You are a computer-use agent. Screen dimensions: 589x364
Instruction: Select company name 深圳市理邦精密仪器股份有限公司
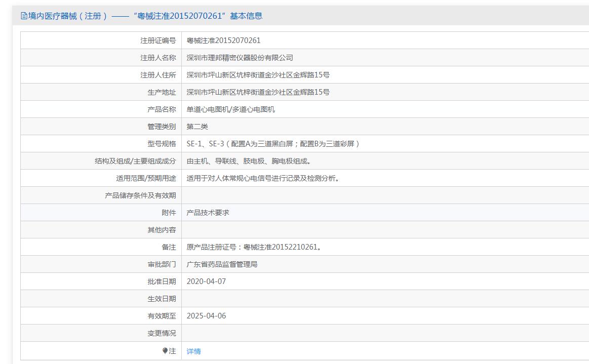(240, 58)
